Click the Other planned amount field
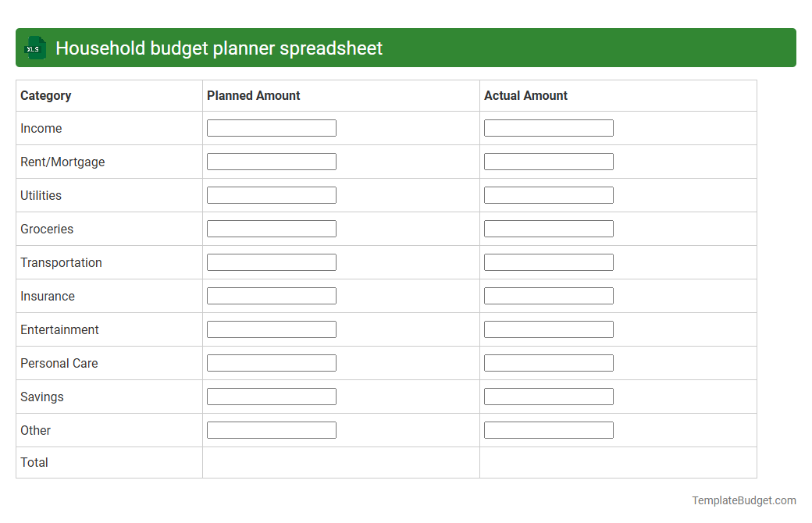Viewport: 812px width, 523px height. coord(271,429)
